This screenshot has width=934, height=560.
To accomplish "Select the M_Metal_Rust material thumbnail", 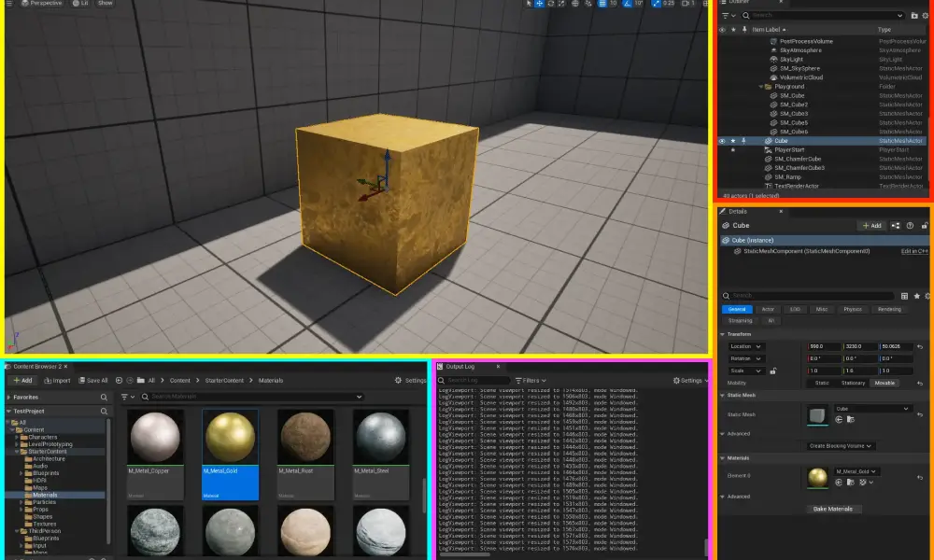I will pyautogui.click(x=305, y=437).
